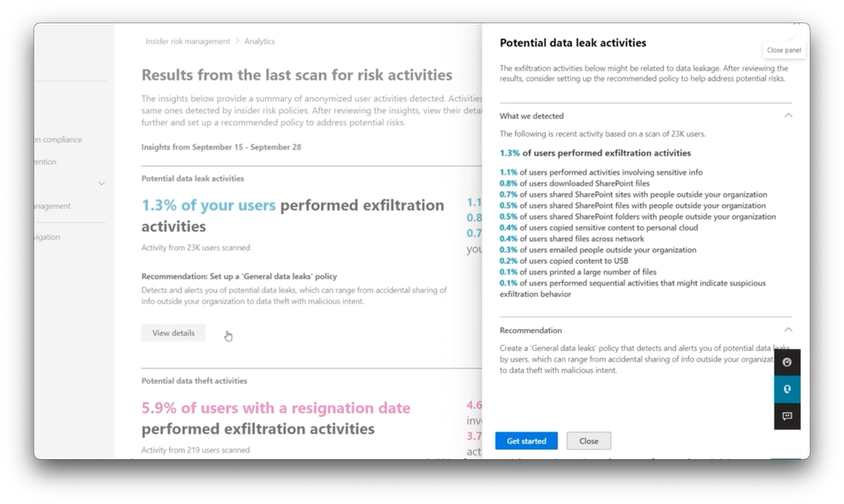844x504 pixels.
Task: Click the Analytics breadcrumb item
Action: click(x=259, y=41)
